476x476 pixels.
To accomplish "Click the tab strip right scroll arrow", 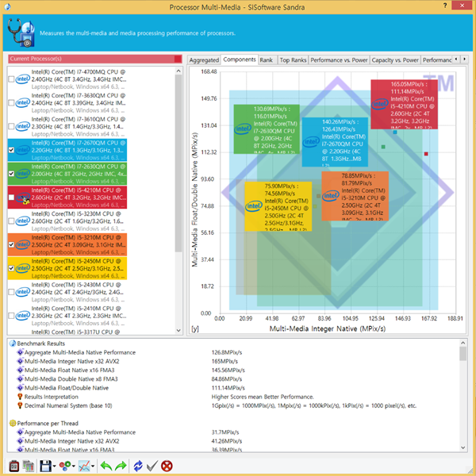I will (x=464, y=59).
